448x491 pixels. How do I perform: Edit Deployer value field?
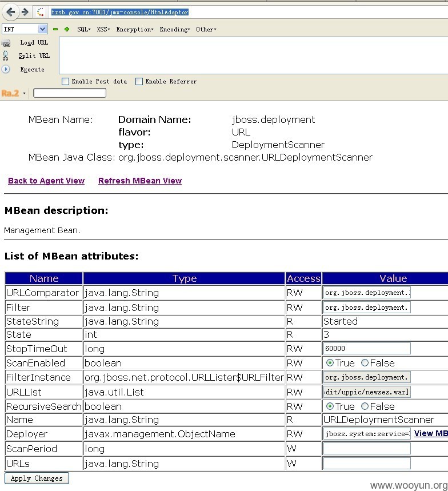[367, 434]
